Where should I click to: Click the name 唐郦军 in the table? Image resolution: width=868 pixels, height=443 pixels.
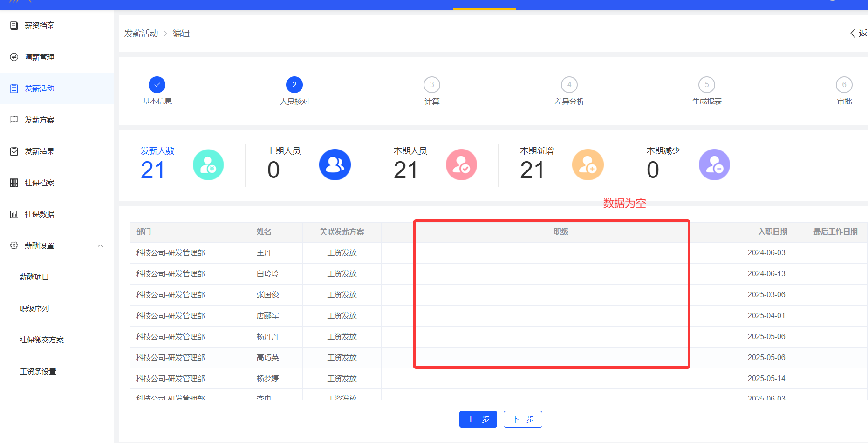click(x=268, y=316)
